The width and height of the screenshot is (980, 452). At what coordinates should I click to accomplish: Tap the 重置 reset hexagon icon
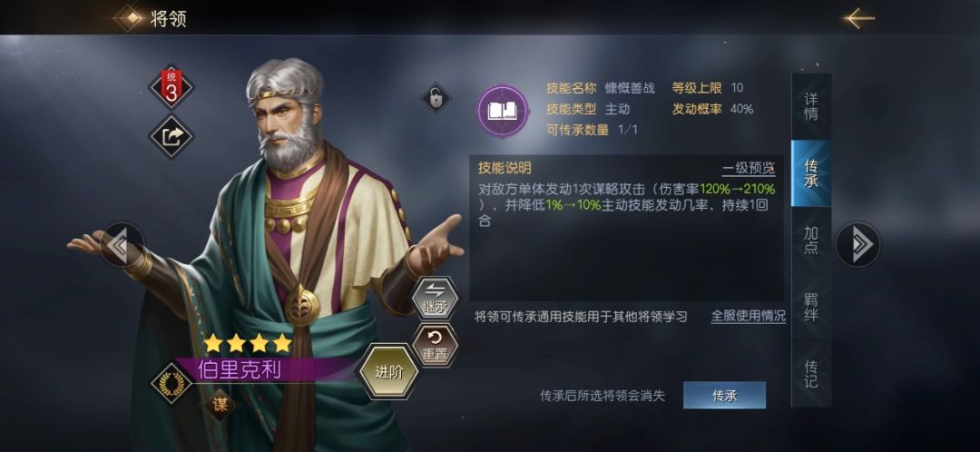435,345
